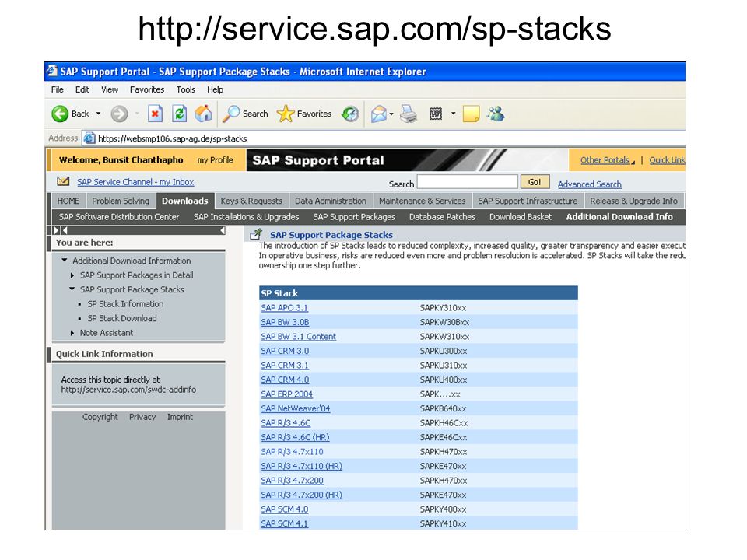747x560 pixels.
Task: Click the IE page icon in the title bar
Action: pos(52,71)
